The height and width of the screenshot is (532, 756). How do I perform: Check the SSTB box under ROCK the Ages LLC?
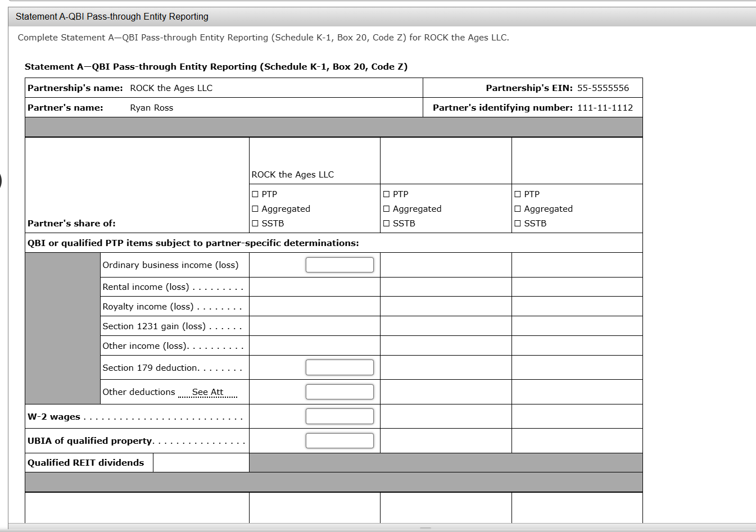click(x=255, y=224)
